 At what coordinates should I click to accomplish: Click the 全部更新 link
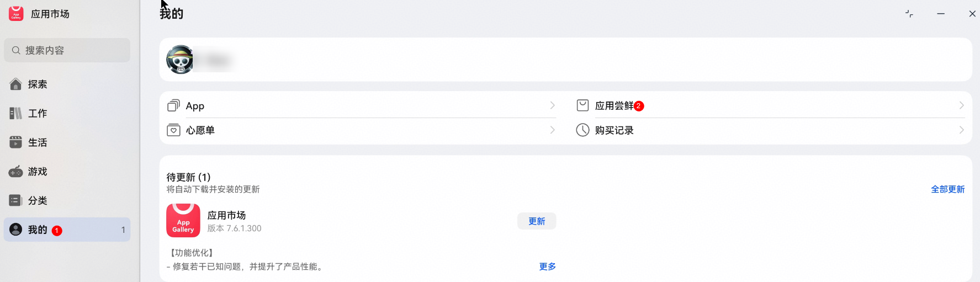[947, 189]
